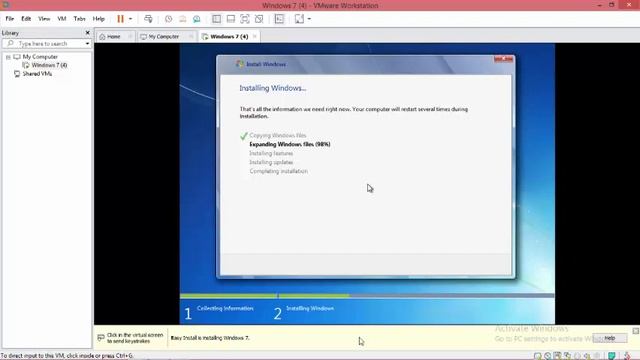Click the sound card status icon
This screenshot has width=640, height=360.
(587, 356)
